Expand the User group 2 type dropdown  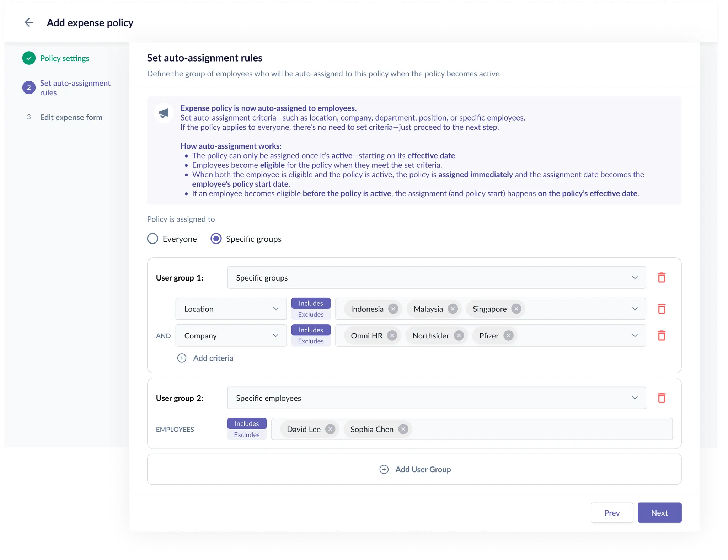[x=436, y=398]
